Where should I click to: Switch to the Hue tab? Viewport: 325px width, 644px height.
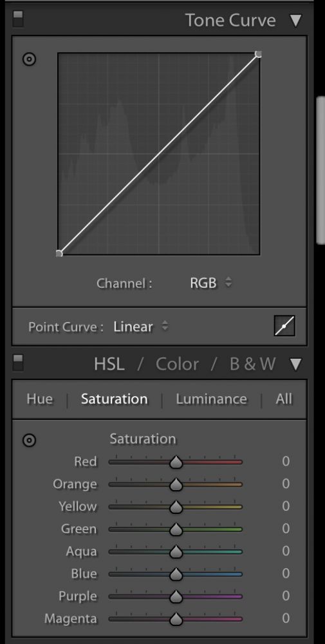click(40, 399)
